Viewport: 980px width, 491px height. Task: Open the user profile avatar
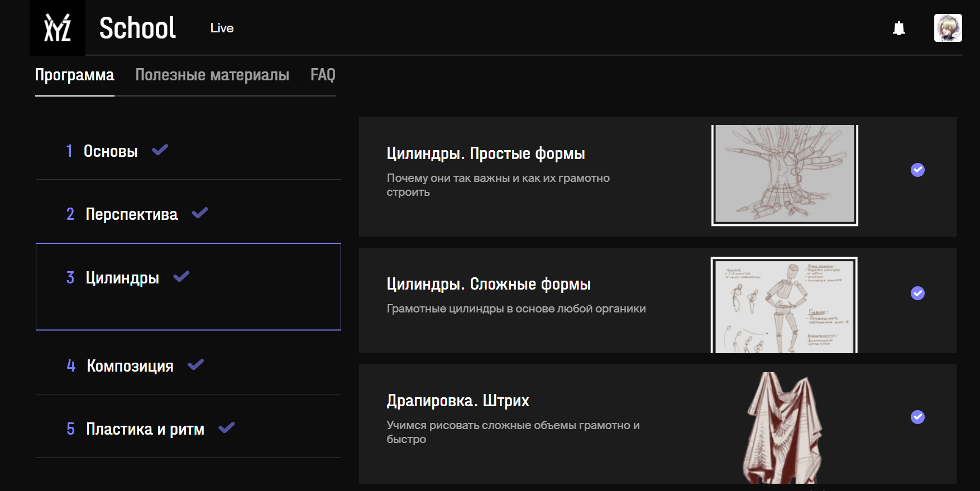point(948,28)
